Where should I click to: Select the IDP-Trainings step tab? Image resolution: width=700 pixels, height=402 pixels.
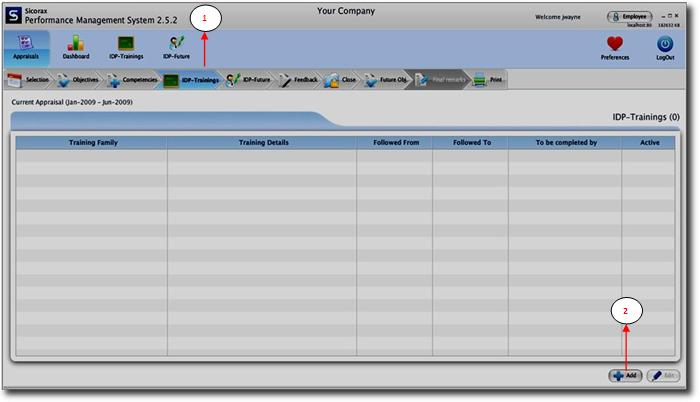click(194, 80)
